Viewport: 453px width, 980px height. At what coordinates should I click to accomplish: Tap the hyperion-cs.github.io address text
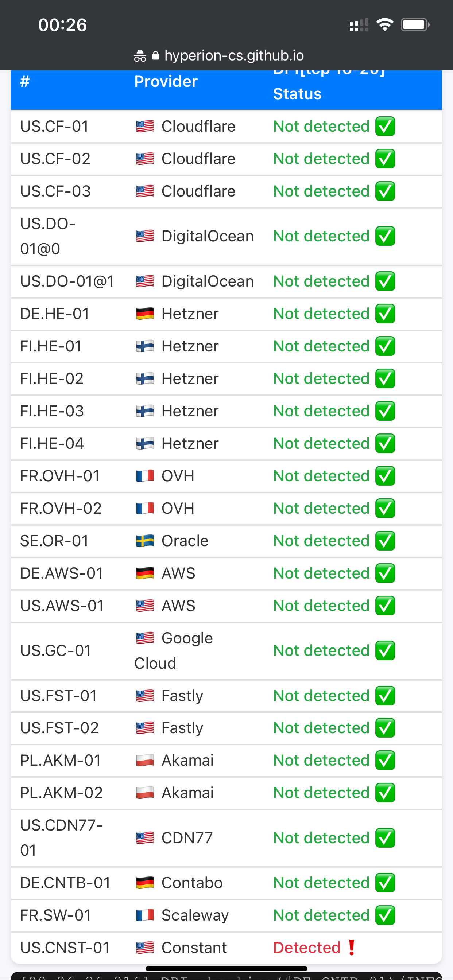tap(234, 55)
